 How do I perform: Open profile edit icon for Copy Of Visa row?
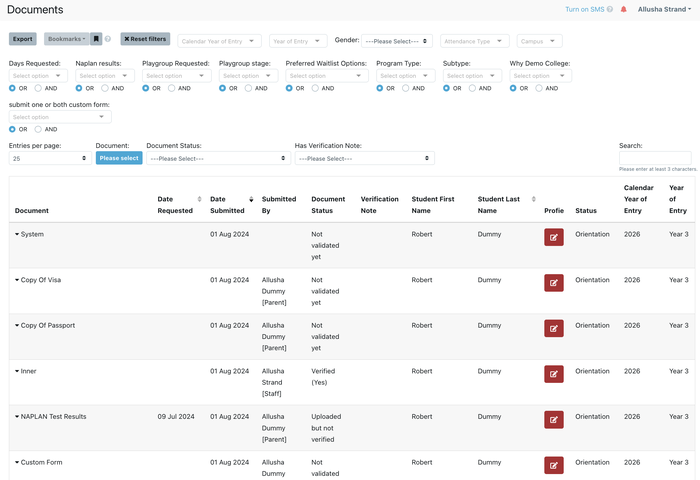click(553, 283)
